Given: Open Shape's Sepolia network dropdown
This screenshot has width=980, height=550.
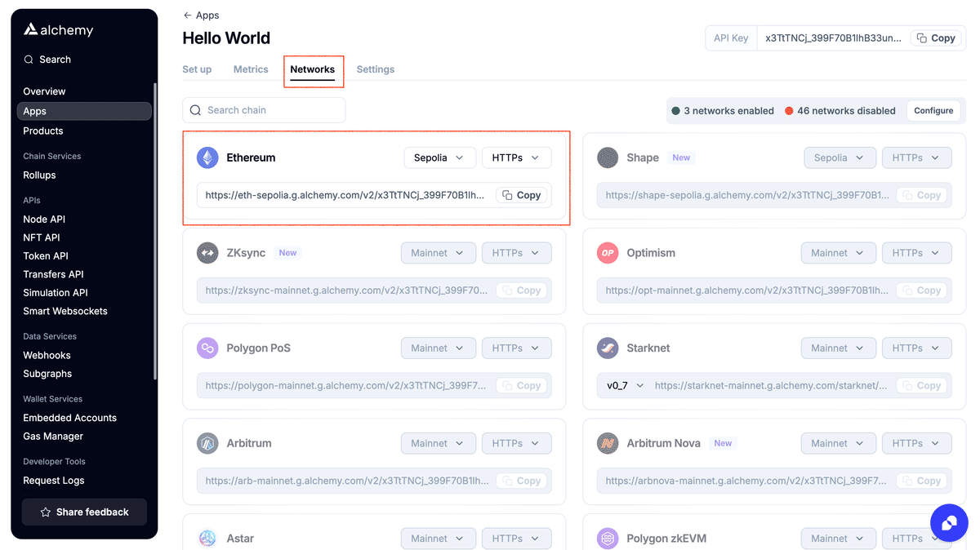Looking at the screenshot, I should click(x=840, y=157).
